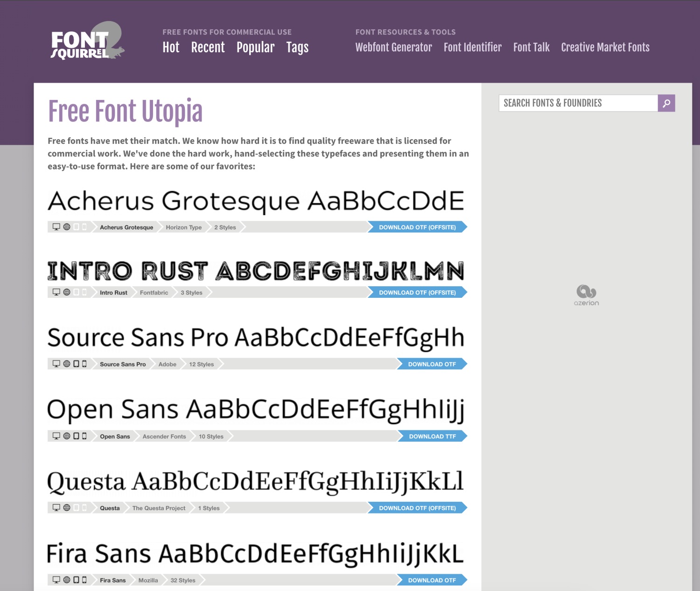Viewport: 700px width, 591px height.
Task: Click web globe icon for Intro Rust
Action: [x=67, y=292]
